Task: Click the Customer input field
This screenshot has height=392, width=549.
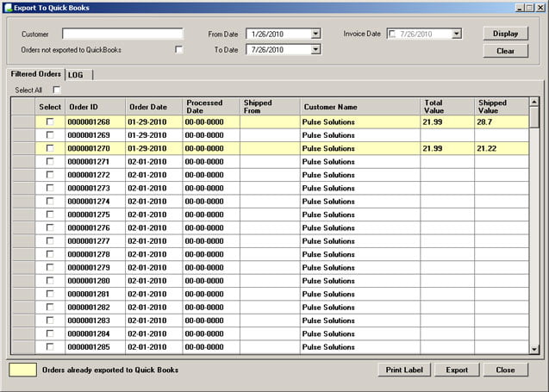Action: coord(122,34)
